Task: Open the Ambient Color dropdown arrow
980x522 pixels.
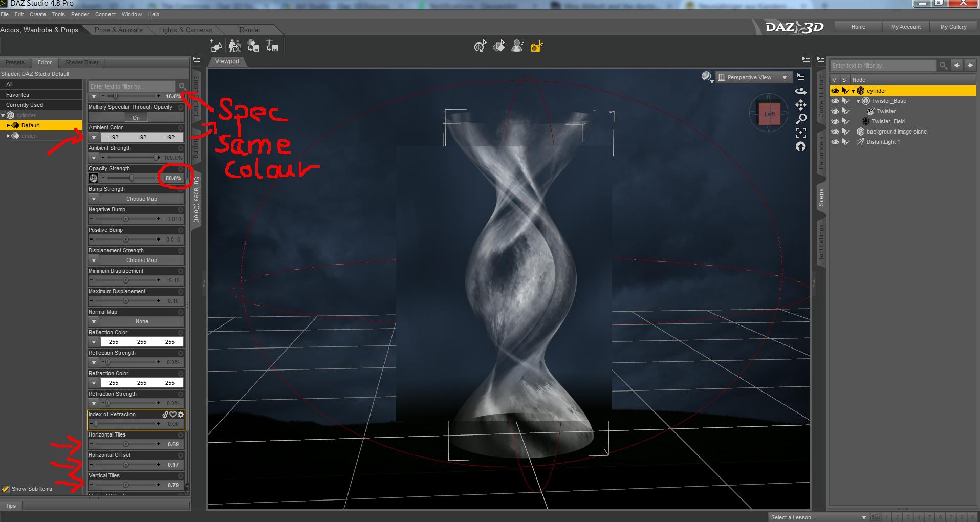Action: coord(94,137)
